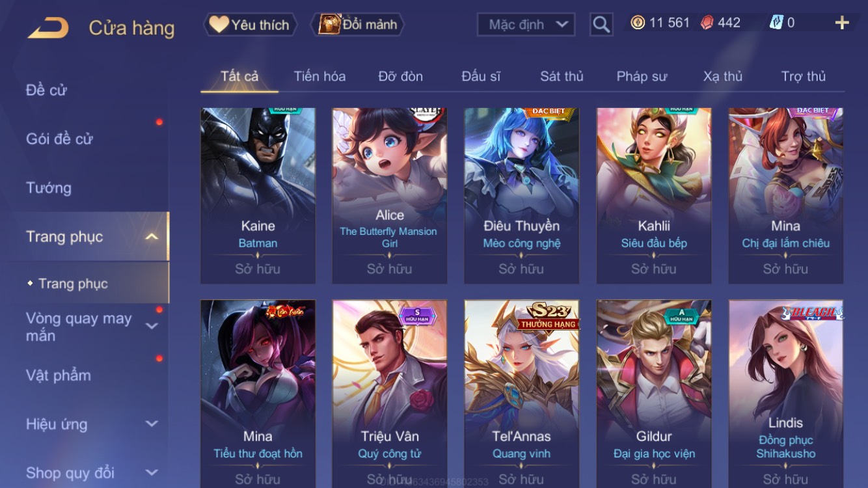The width and height of the screenshot is (868, 488).
Task: Open Gói đề cử in the sidebar
Action: click(59, 139)
